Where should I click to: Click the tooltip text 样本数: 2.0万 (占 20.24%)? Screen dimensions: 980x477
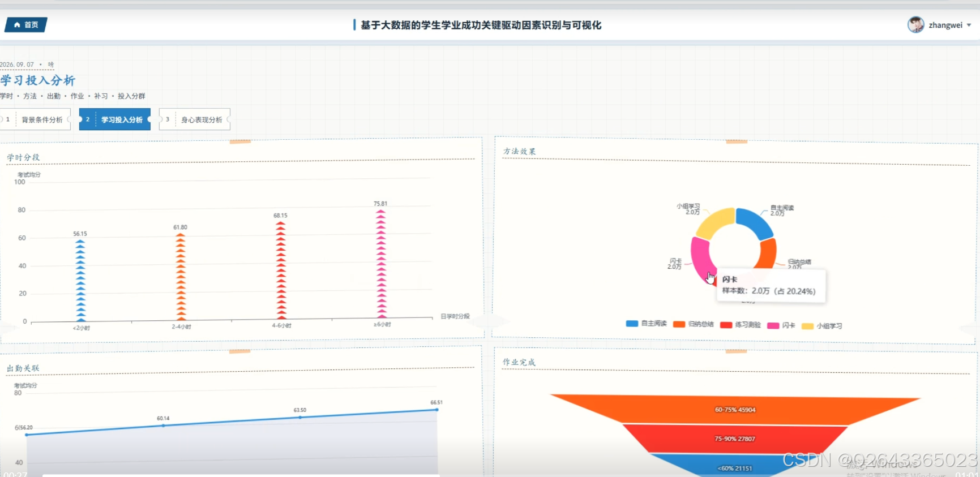click(769, 291)
